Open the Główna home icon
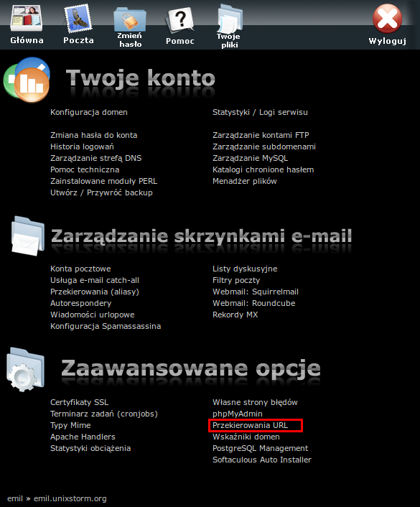Screen dimensions: 420x507 pyautogui.click(x=27, y=19)
